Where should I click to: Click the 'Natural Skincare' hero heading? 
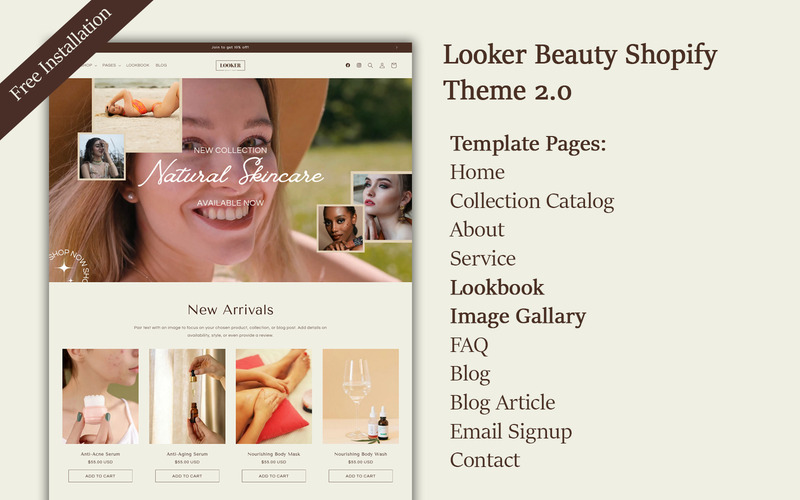click(231, 173)
